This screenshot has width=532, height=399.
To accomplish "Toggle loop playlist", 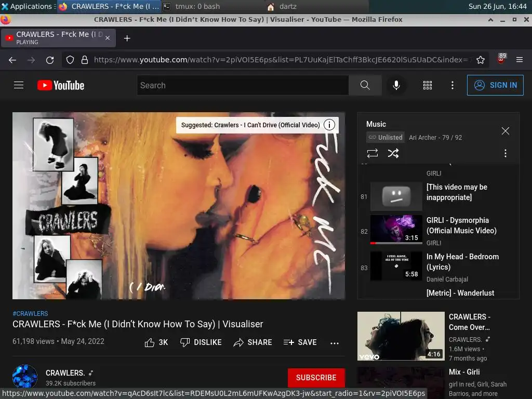I will tap(372, 153).
